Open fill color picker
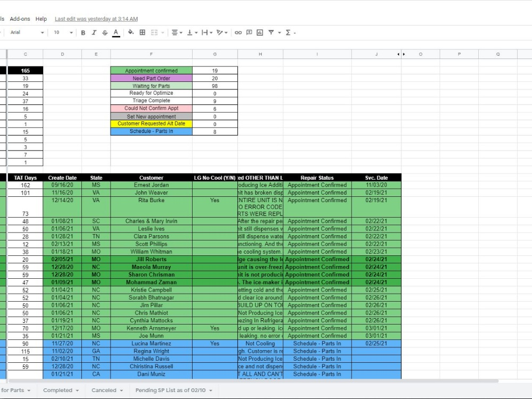Image resolution: width=532 pixels, height=399 pixels. 131,32
